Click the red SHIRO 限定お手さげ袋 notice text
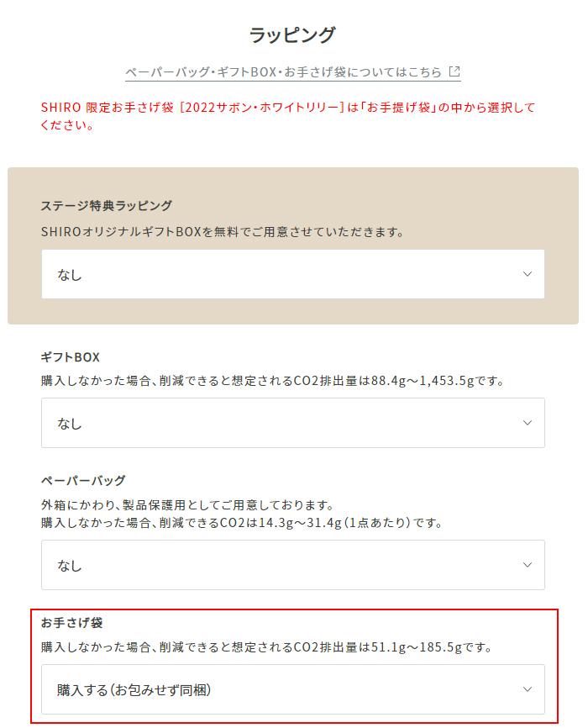This screenshot has height=728, width=588. click(x=287, y=117)
